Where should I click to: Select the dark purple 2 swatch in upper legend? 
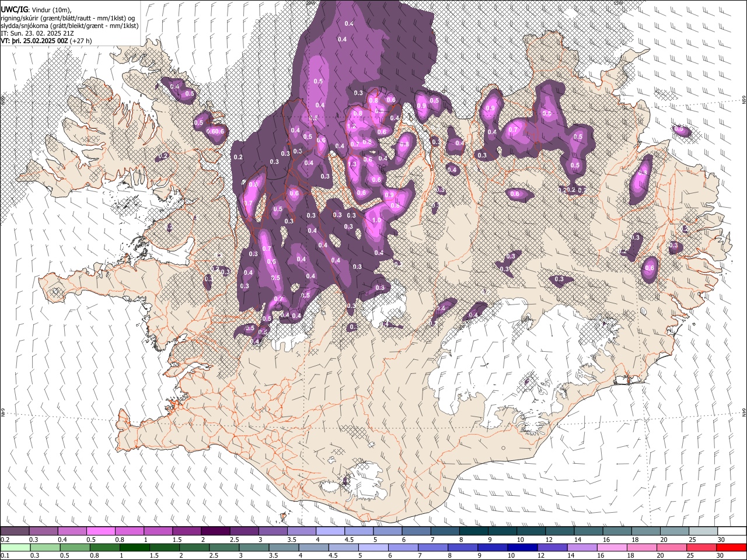[215, 531]
